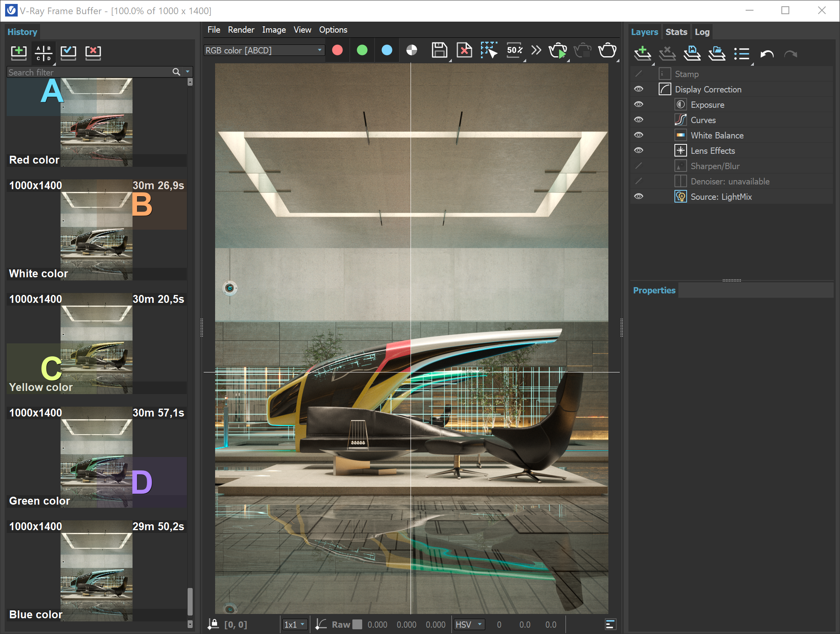Change the HSV color mode dropdown
This screenshot has height=634, width=840.
point(469,624)
